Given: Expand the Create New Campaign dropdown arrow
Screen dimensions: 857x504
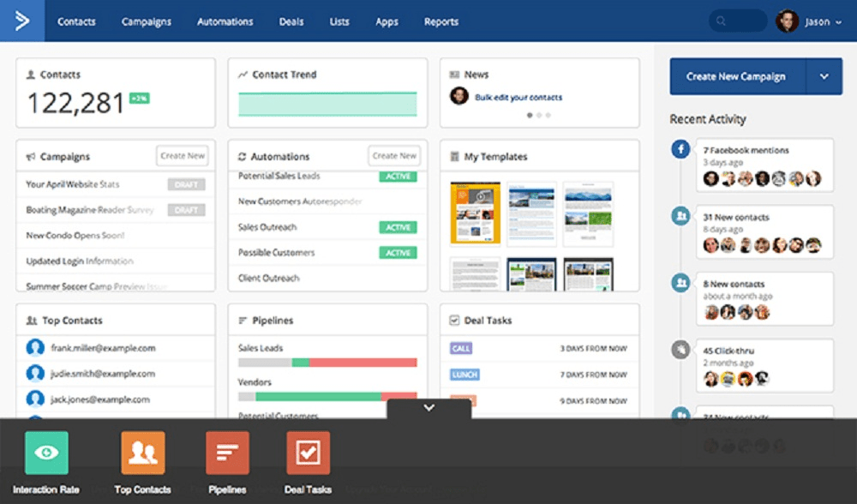Looking at the screenshot, I should click(x=824, y=76).
